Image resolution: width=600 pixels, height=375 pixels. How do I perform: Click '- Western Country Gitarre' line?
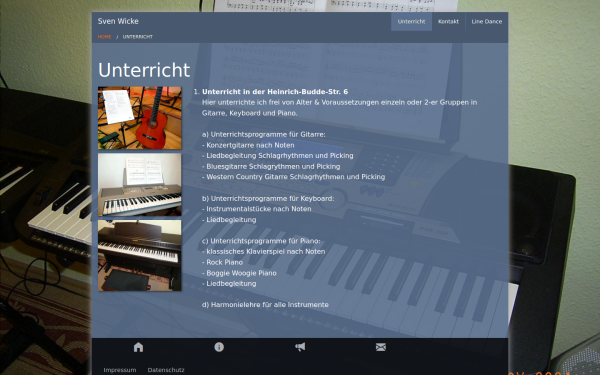click(x=293, y=177)
